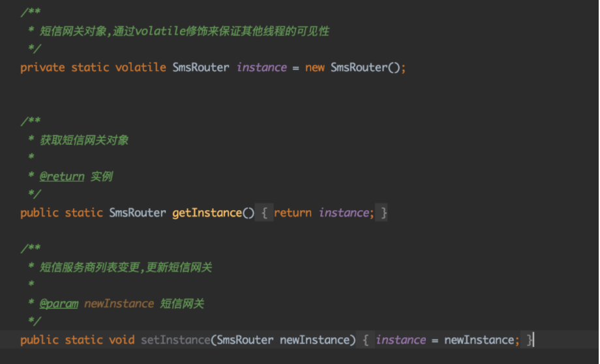Expand folded setInstance method closing brace
Image resolution: width=600 pixels, height=364 pixels.
(x=529, y=339)
